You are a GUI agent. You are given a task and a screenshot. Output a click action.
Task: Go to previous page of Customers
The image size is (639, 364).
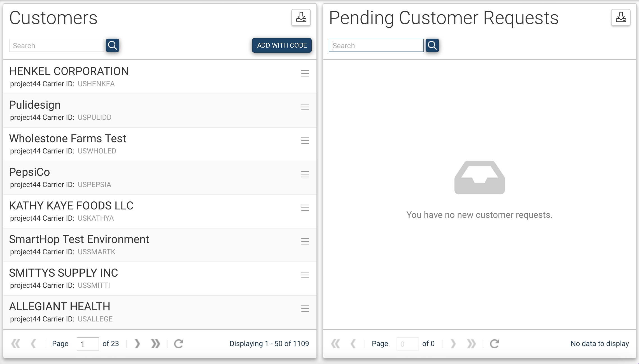[x=33, y=344]
